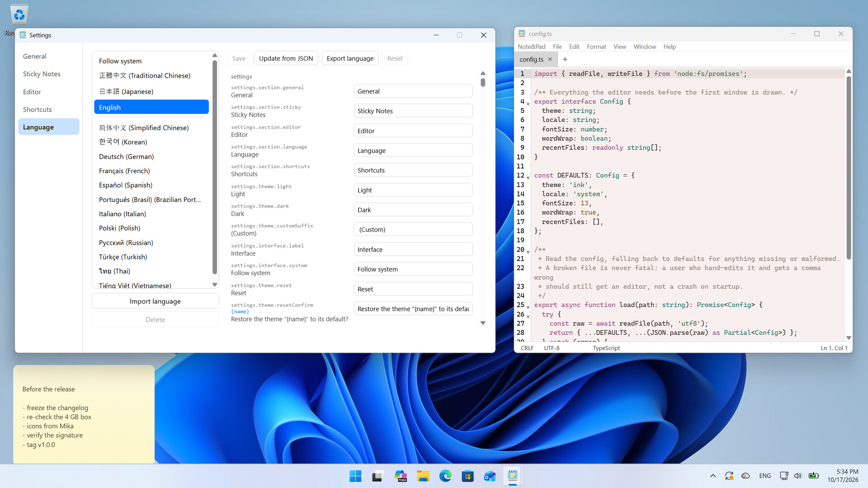Add a new tab in Note&Pad
The image size is (868, 488).
(x=565, y=59)
